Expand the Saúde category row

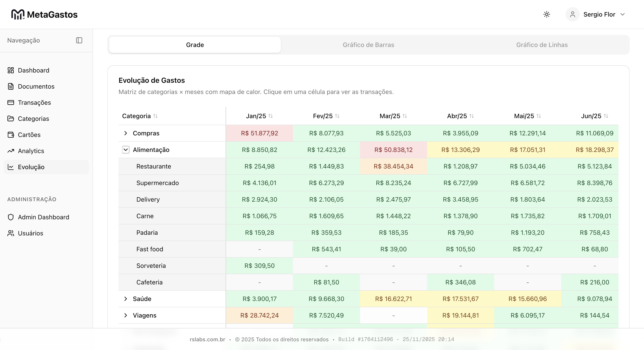coord(125,299)
